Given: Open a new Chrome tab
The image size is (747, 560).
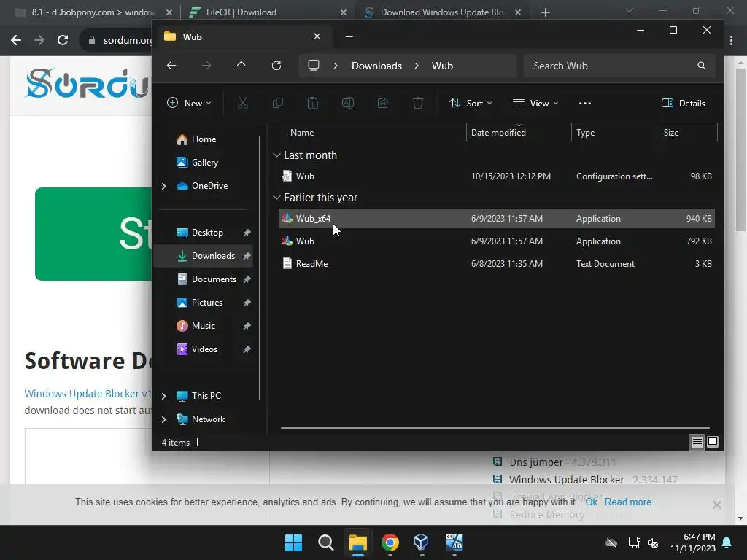Looking at the screenshot, I should 546,12.
